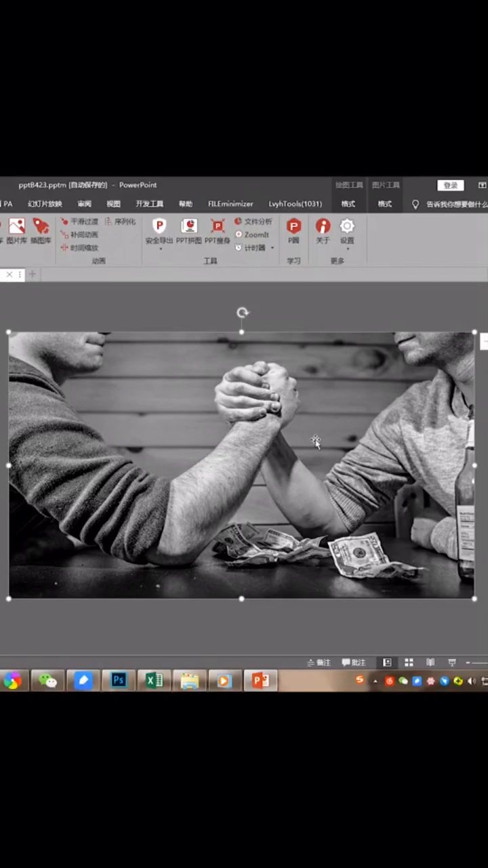Open the 插图库 illustration library
The width and height of the screenshot is (488, 868).
[x=41, y=226]
